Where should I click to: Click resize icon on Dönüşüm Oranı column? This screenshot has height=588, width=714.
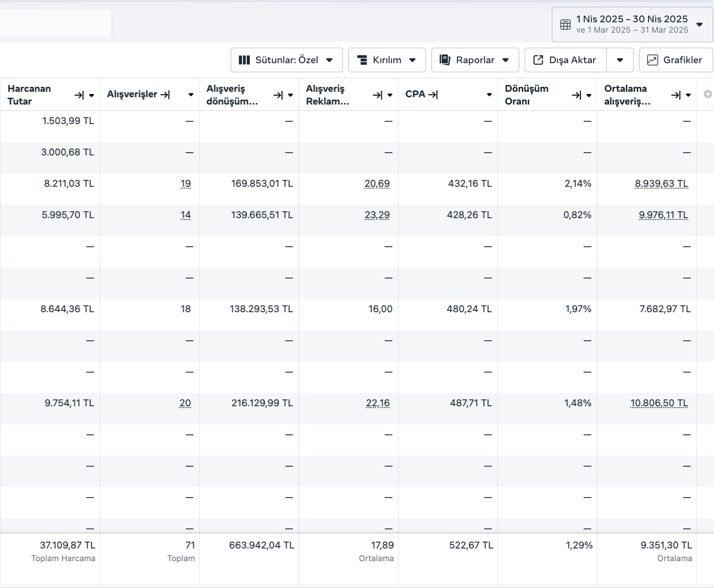[x=576, y=95]
